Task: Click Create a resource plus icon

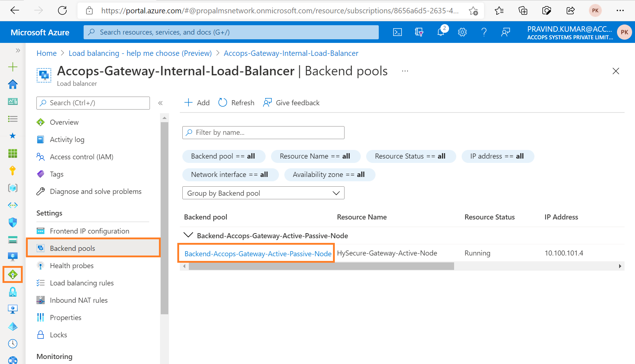Action: (x=13, y=67)
